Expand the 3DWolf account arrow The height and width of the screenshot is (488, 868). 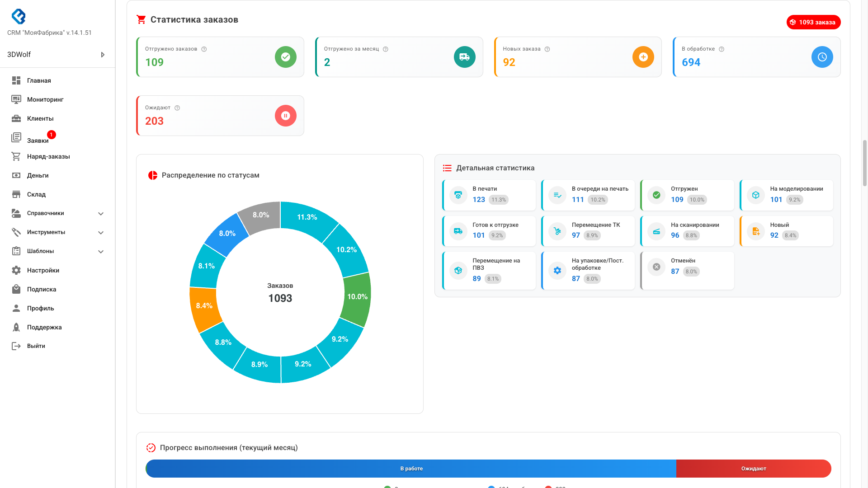(103, 55)
